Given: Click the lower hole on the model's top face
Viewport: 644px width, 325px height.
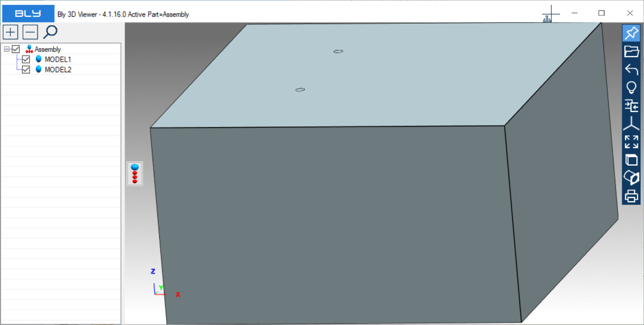Looking at the screenshot, I should click(300, 89).
